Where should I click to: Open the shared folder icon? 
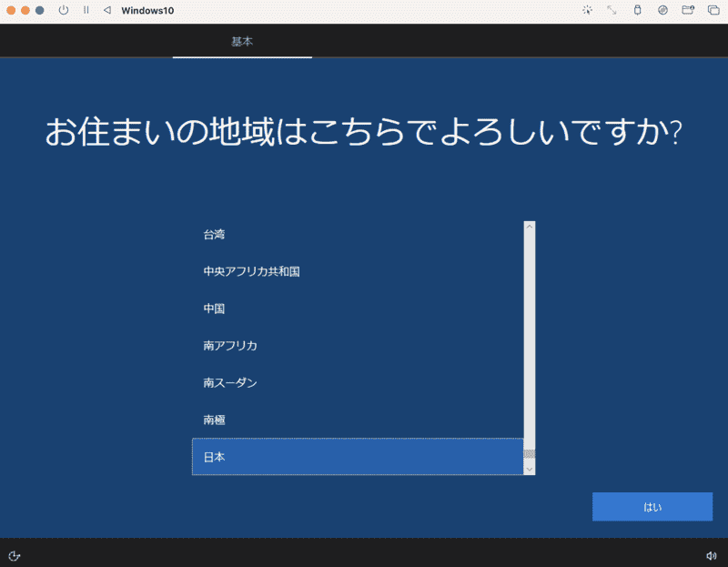pyautogui.click(x=688, y=10)
